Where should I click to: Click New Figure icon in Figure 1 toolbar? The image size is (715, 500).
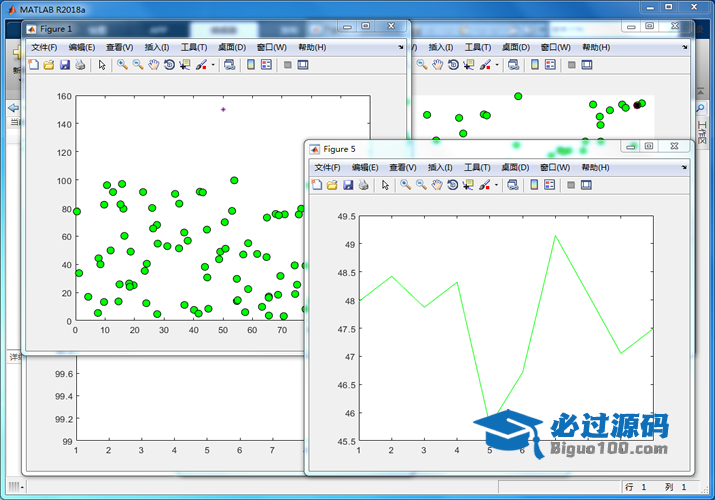[34, 65]
